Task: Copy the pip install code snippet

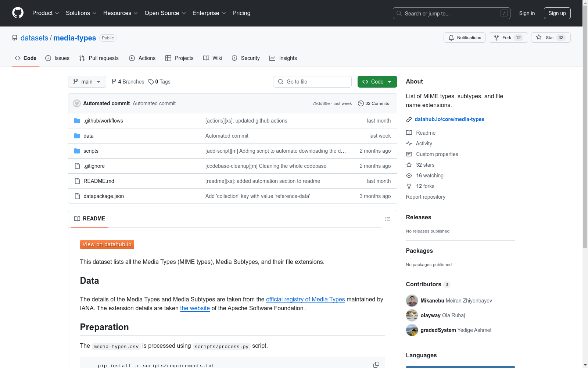Action: (376, 365)
